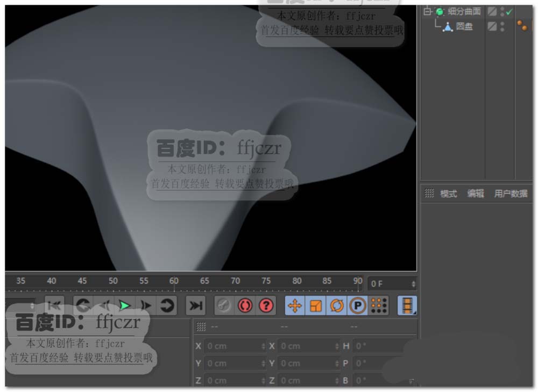Select the 细分曲面 object name
The height and width of the screenshot is (392, 538).
[x=464, y=12]
